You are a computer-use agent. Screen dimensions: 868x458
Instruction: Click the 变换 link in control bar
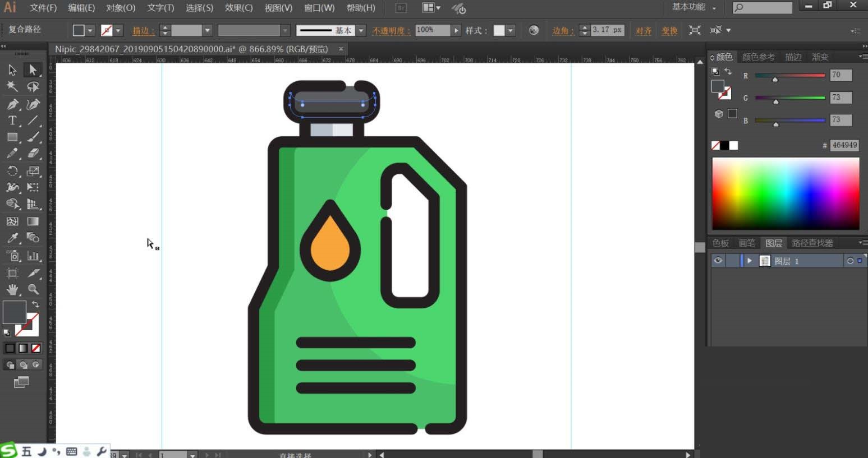tap(669, 30)
